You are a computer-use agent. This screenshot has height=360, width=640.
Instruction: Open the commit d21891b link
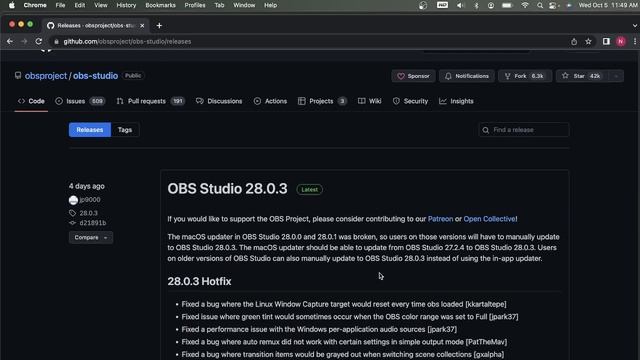(x=93, y=223)
